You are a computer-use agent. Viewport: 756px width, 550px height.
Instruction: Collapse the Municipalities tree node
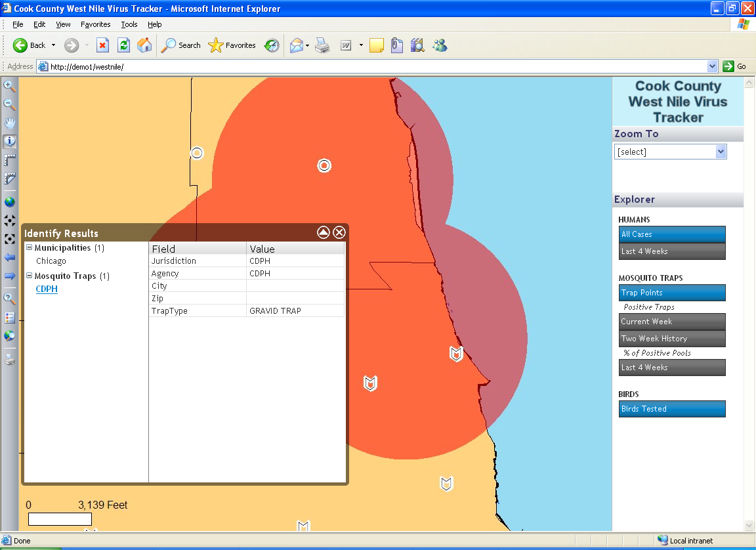click(x=30, y=247)
